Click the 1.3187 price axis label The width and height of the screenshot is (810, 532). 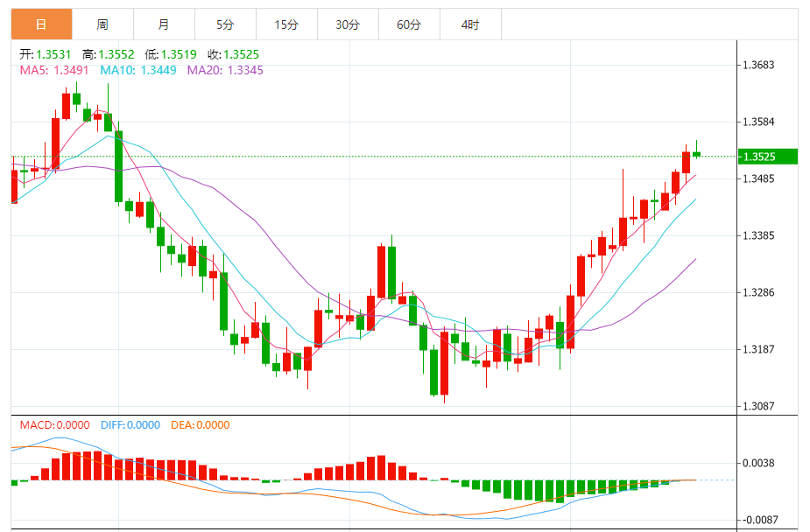click(x=758, y=349)
